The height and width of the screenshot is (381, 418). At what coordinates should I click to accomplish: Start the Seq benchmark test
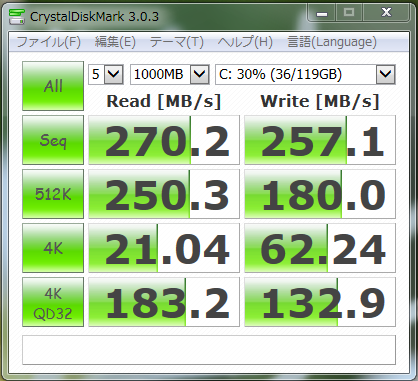pos(53,140)
